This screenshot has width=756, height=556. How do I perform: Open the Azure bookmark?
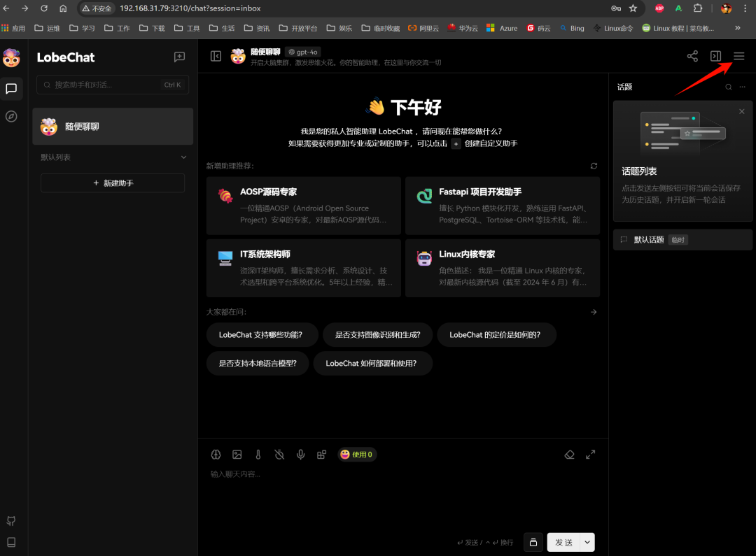(x=502, y=29)
